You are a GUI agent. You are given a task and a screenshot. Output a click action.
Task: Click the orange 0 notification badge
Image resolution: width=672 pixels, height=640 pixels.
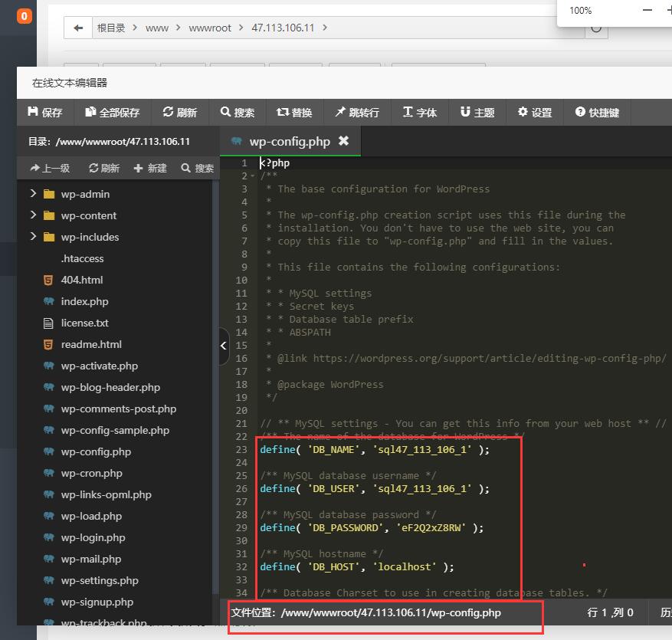tap(25, 16)
